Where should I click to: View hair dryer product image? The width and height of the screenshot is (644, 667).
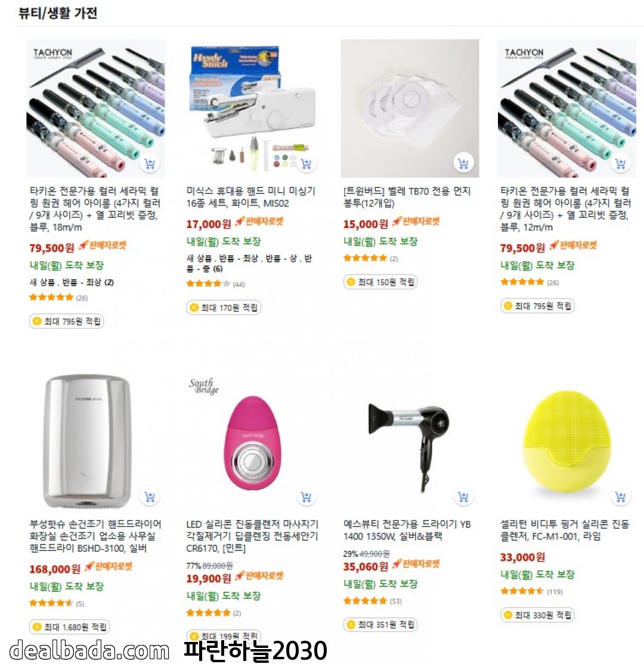coord(410,441)
